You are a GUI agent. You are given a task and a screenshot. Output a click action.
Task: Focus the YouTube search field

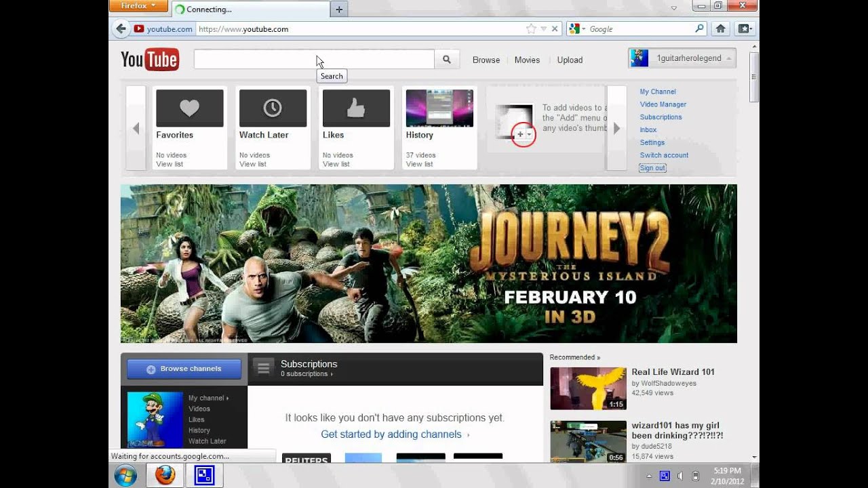[314, 60]
